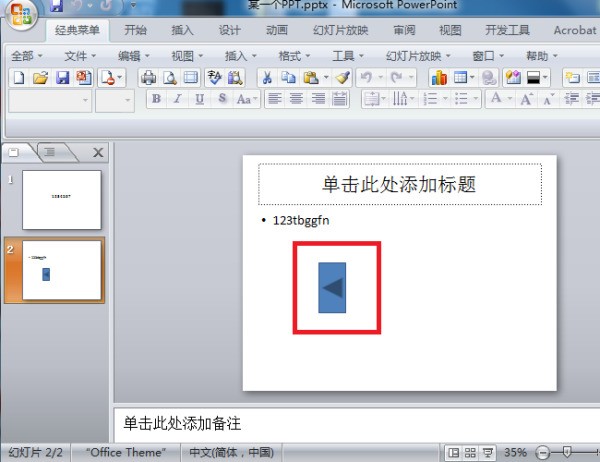This screenshot has width=600, height=462.
Task: Save the presentation using floppy disk icon
Action: tap(62, 78)
